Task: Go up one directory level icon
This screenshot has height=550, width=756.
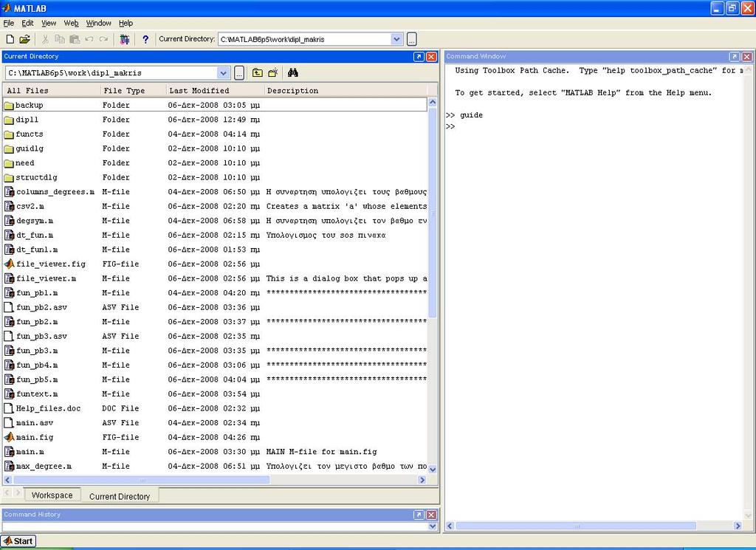Action: click(x=258, y=73)
